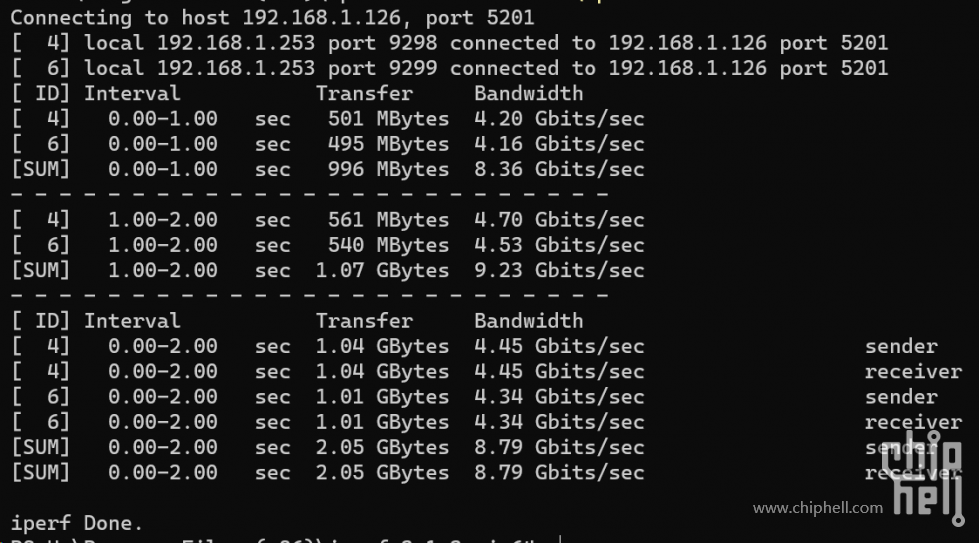Screen dimensions: 979x543
Task: Click the sender label on stream 4 row
Action: (901, 346)
